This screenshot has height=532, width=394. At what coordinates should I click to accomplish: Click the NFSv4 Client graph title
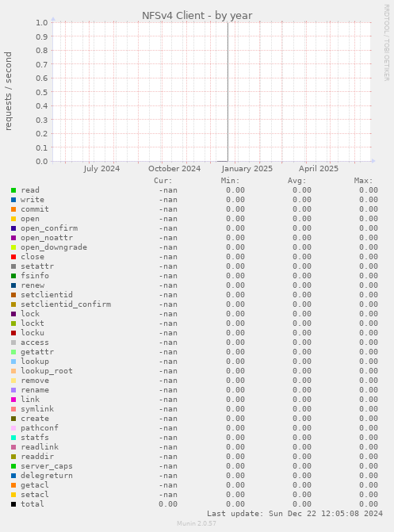(x=197, y=16)
